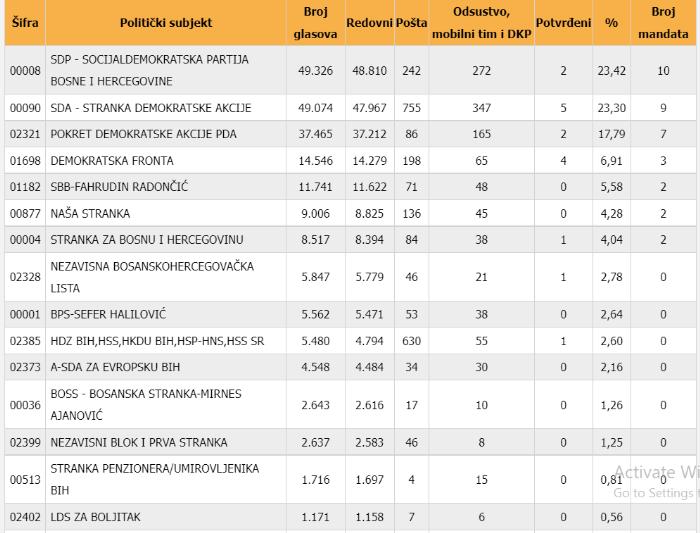The height and width of the screenshot is (533, 700).
Task: Click vote count 49.326 for SDP
Action: (x=315, y=71)
